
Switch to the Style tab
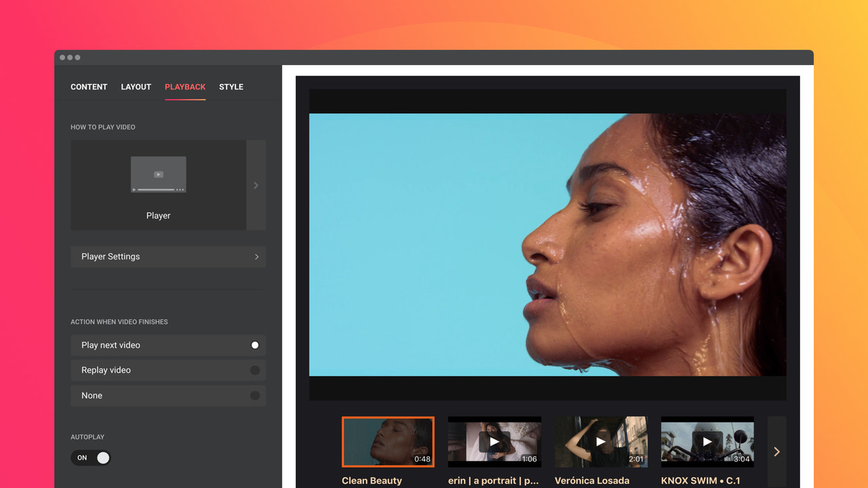231,87
